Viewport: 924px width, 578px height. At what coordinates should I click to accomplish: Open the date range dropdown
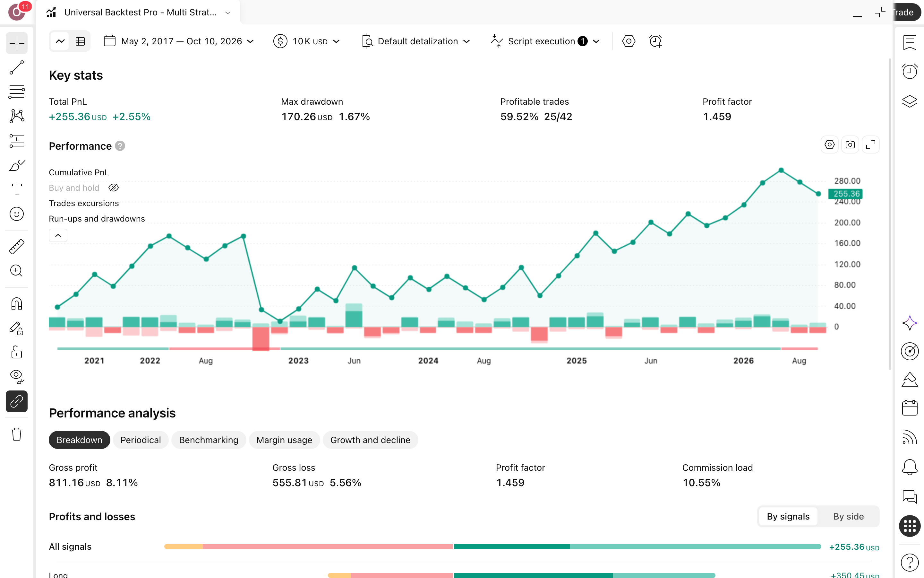[179, 41]
